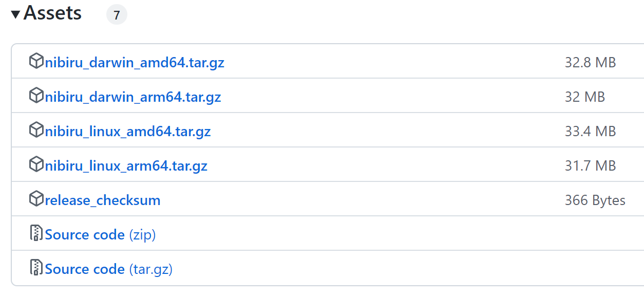
Task: Click the assets count badge showing 7
Action: click(117, 15)
